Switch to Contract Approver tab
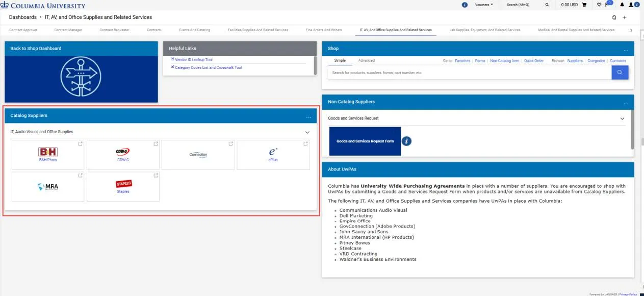 point(23,30)
